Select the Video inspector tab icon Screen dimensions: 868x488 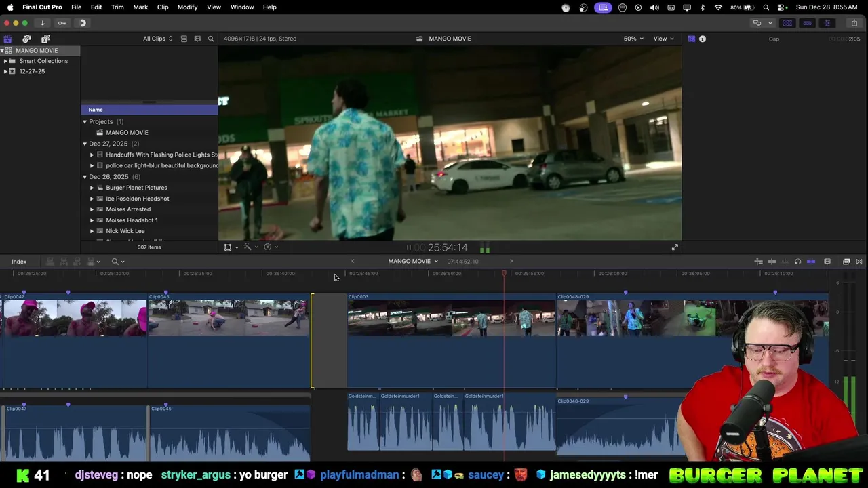point(691,39)
